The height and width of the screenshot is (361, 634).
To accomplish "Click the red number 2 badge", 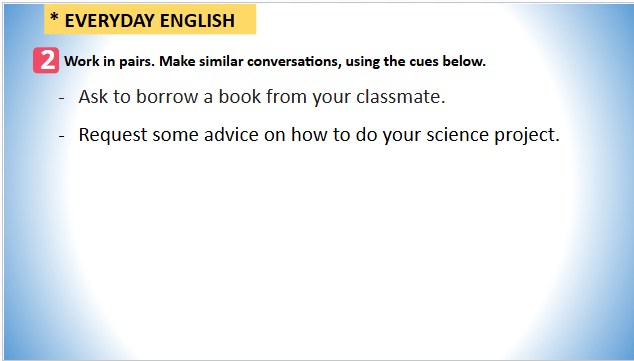I will 46,60.
